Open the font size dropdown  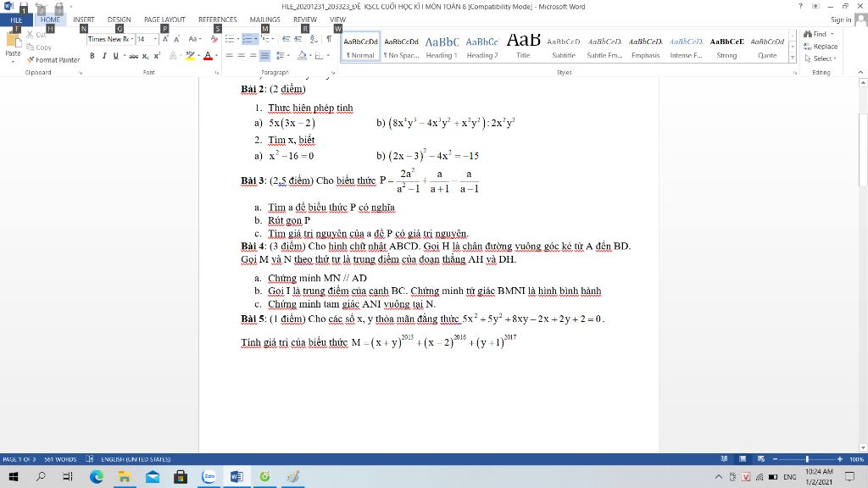tap(156, 39)
